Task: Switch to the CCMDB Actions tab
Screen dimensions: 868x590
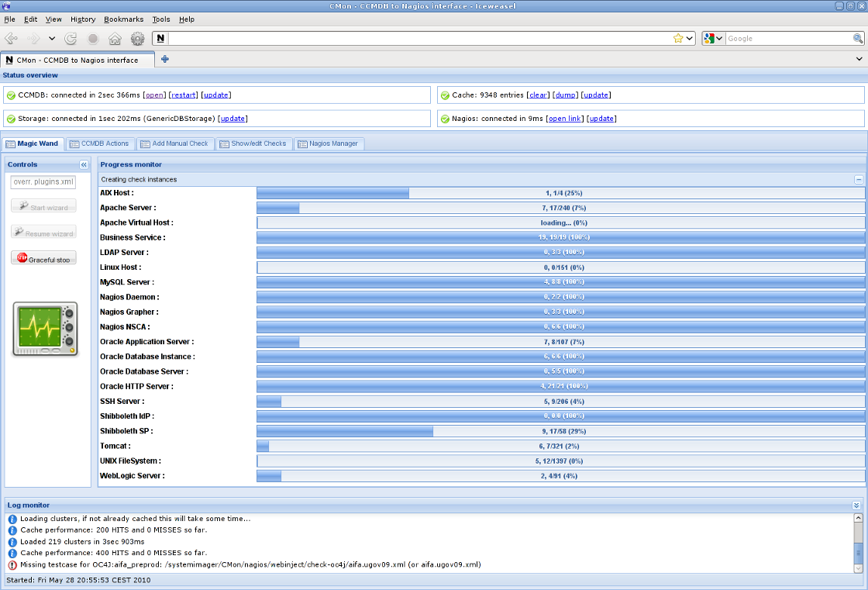Action: click(99, 143)
